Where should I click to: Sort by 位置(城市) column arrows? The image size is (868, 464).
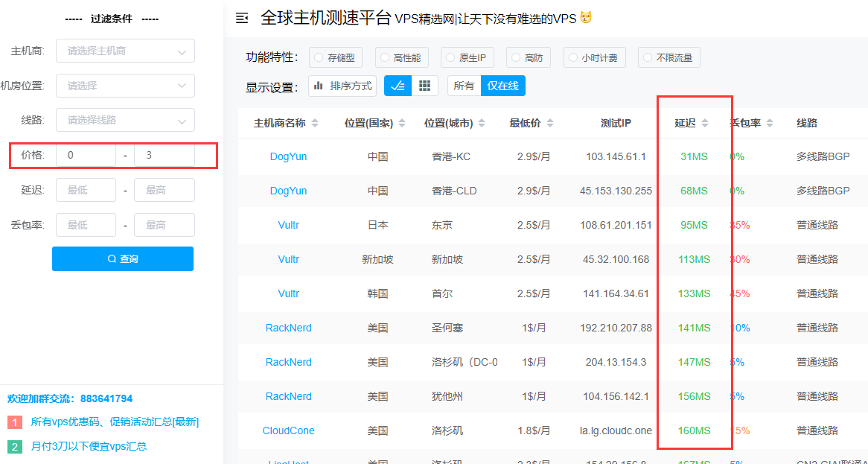482,124
